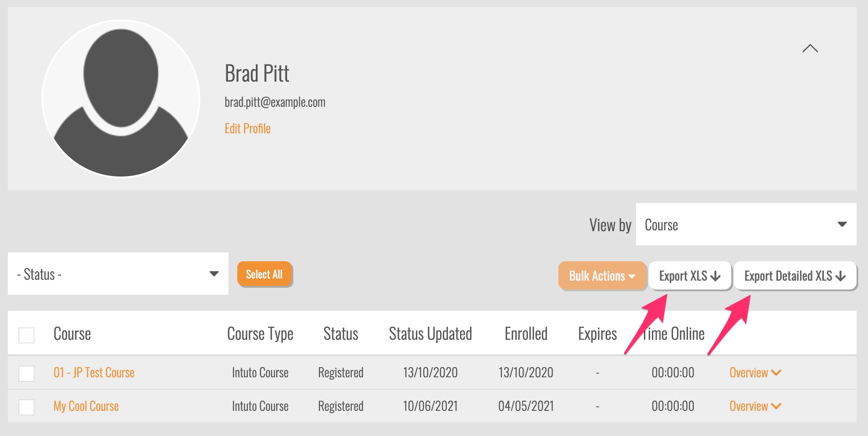Check the box for My Cool Course
The height and width of the screenshot is (436, 868).
point(26,407)
